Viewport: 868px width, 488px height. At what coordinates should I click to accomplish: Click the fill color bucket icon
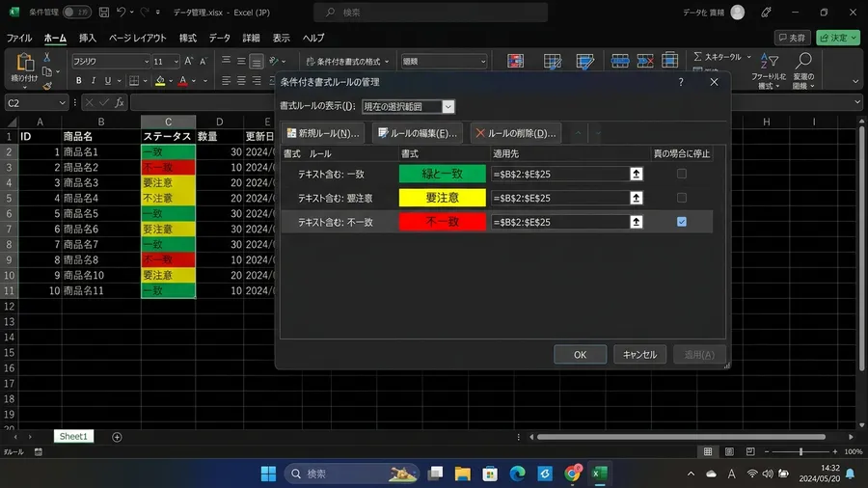[x=160, y=81]
